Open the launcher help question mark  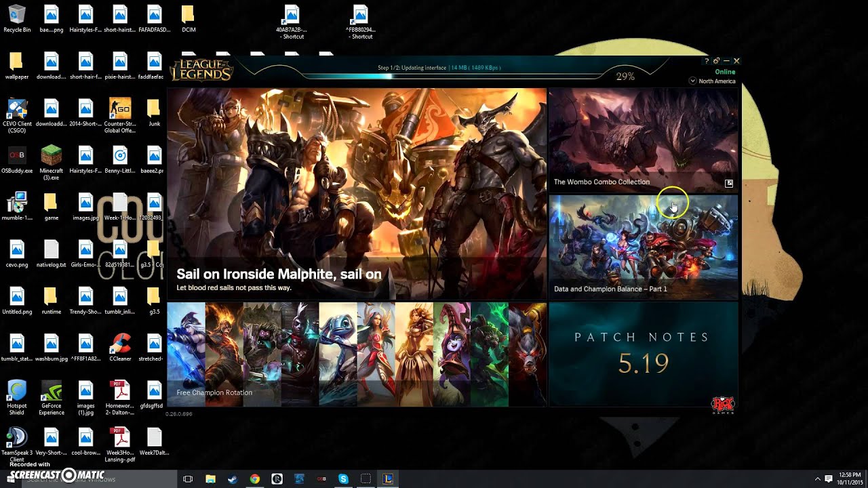(x=707, y=61)
